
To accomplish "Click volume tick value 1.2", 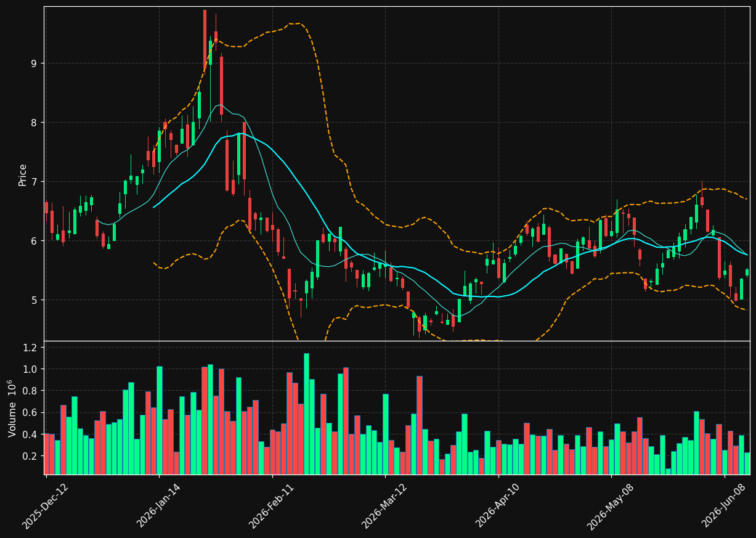I will [31, 348].
